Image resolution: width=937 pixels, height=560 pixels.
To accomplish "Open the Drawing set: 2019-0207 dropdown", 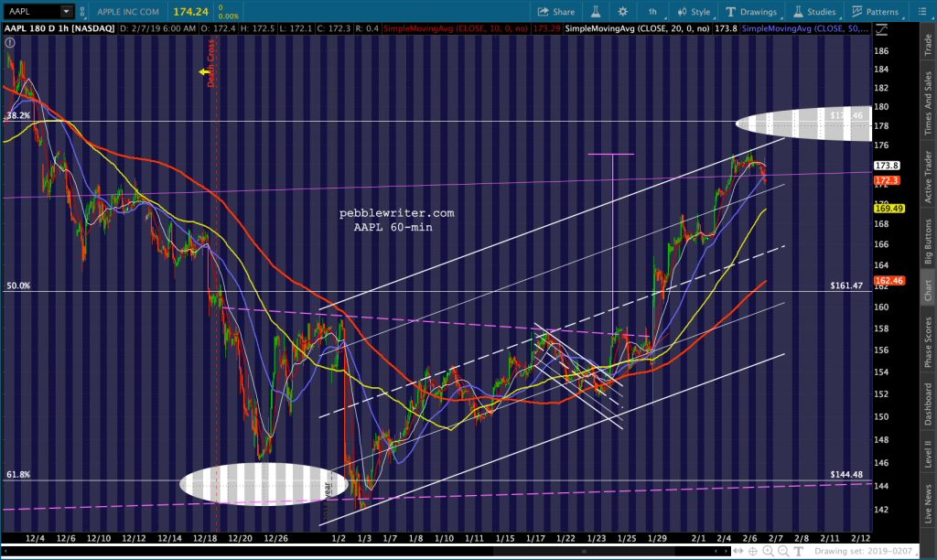I will point(863,551).
